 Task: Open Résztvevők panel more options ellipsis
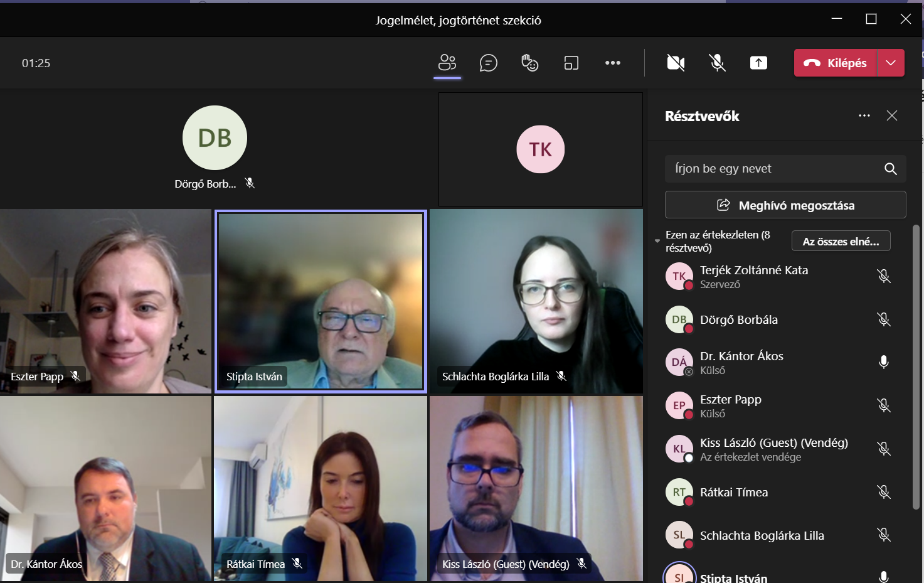point(864,115)
